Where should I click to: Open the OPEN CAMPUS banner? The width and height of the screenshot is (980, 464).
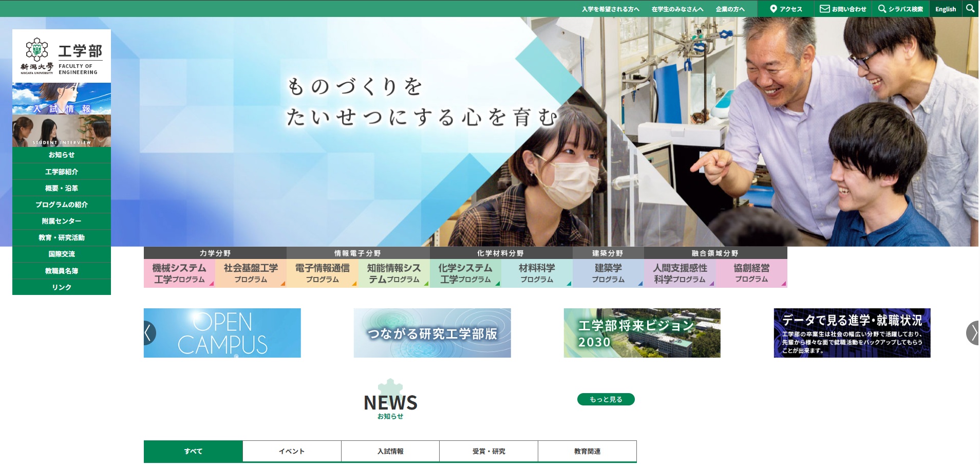222,332
